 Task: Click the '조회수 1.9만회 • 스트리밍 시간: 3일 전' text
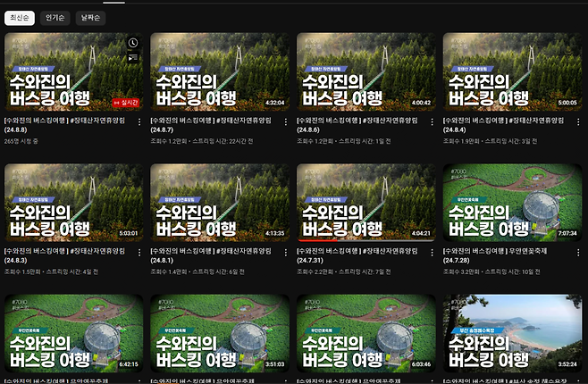[490, 141]
